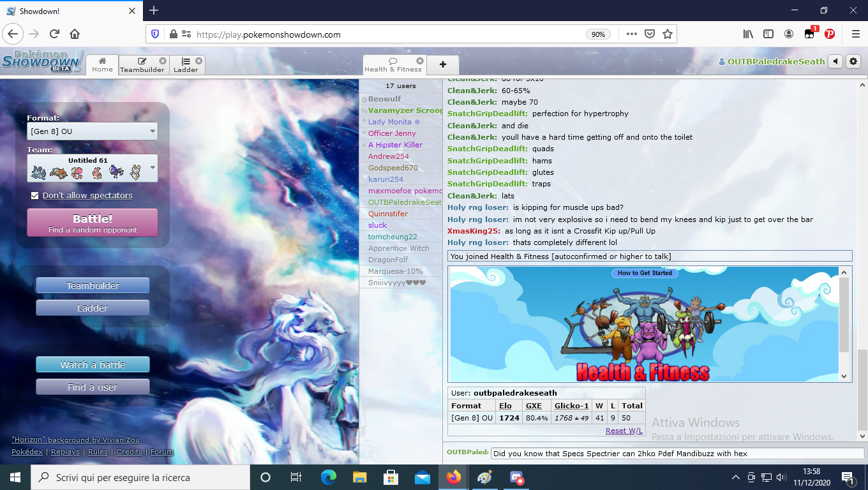Viewport: 868px width, 490px height.
Task: Click OUTBPaledrakeSeath username in header
Action: [x=776, y=62]
